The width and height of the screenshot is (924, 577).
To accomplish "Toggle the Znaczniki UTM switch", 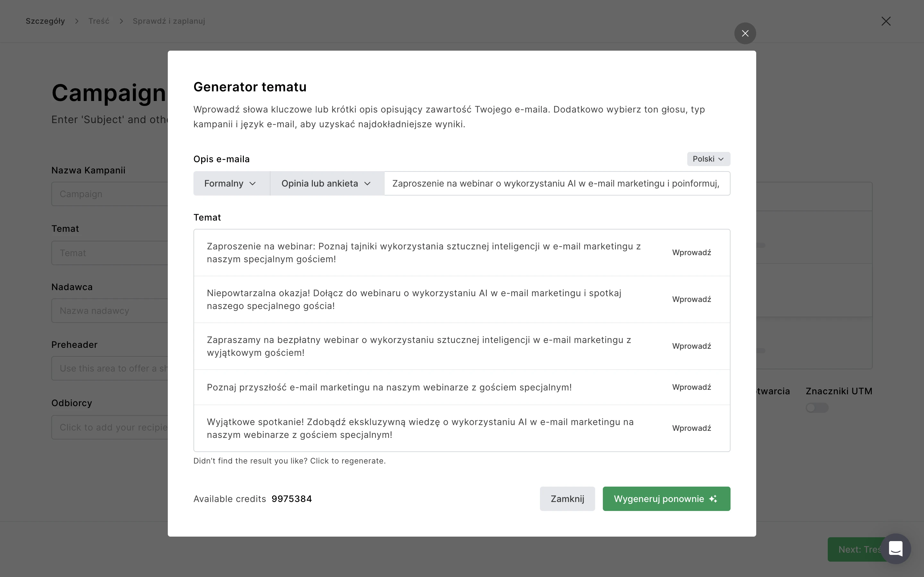I will 817,408.
